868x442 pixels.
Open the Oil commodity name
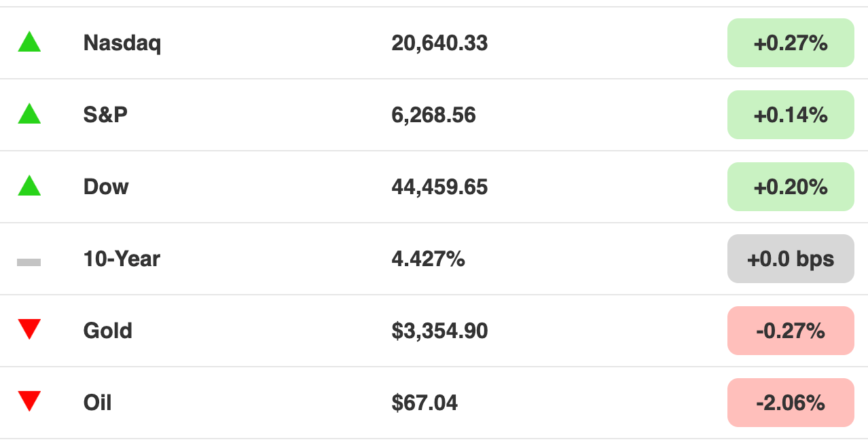pyautogui.click(x=97, y=403)
